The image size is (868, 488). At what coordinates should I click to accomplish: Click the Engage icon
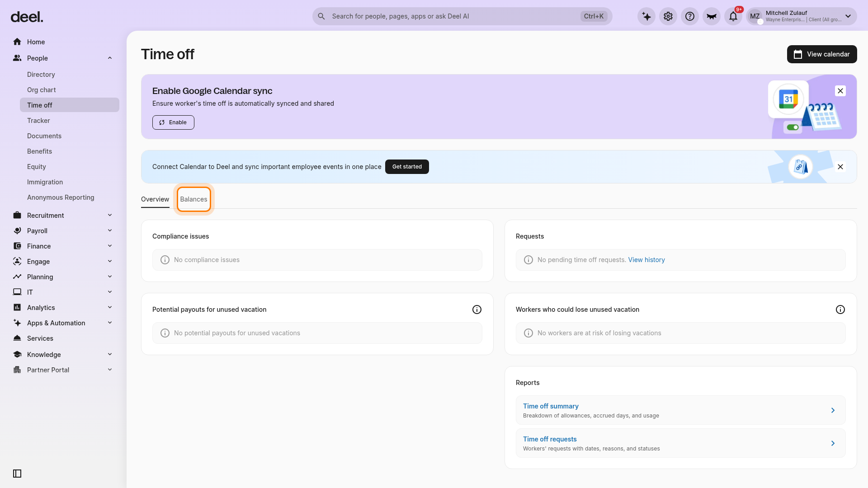(x=17, y=261)
